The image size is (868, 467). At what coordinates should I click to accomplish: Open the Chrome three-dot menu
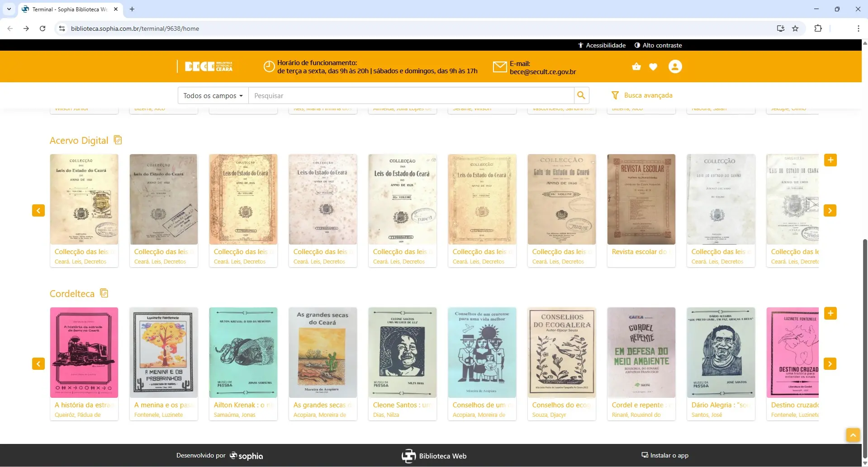point(858,28)
